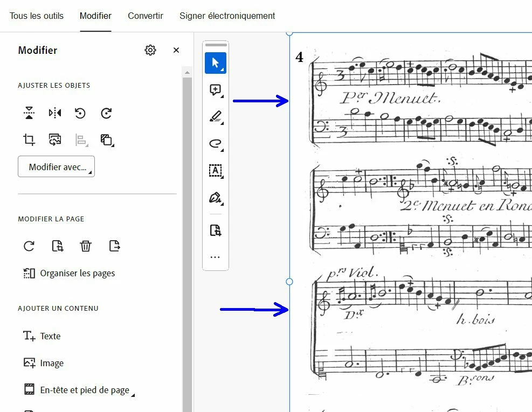Click the 'h.bois' label in score
Viewport: 532px width, 412px height.
475,319
